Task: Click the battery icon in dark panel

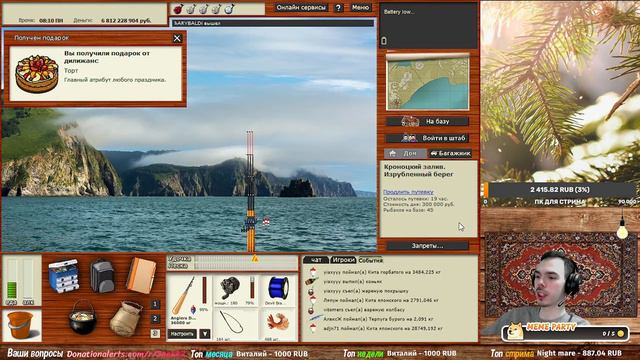Action: (384, 41)
